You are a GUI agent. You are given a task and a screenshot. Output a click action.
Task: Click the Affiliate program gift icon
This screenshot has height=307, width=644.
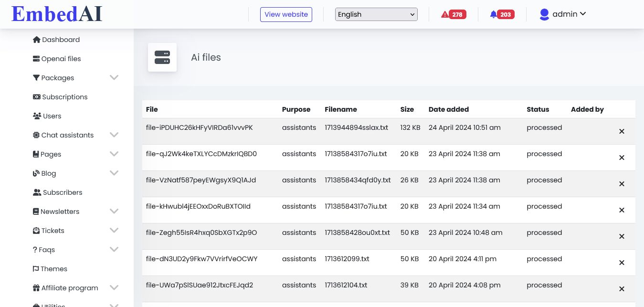click(x=36, y=288)
